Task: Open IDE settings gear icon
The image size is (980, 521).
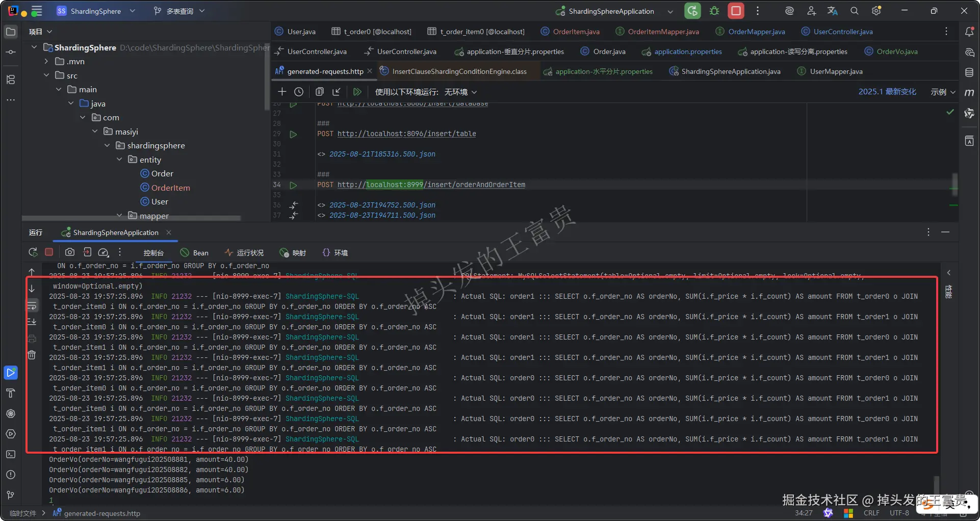Action: 876,11
